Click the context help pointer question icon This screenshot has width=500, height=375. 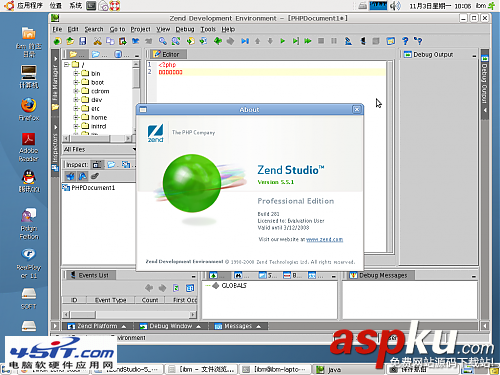point(418,41)
